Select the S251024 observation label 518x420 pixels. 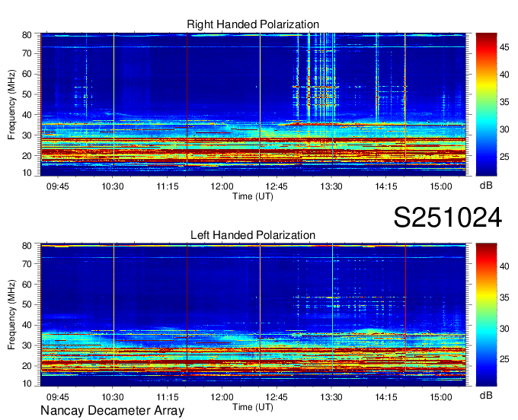(447, 218)
